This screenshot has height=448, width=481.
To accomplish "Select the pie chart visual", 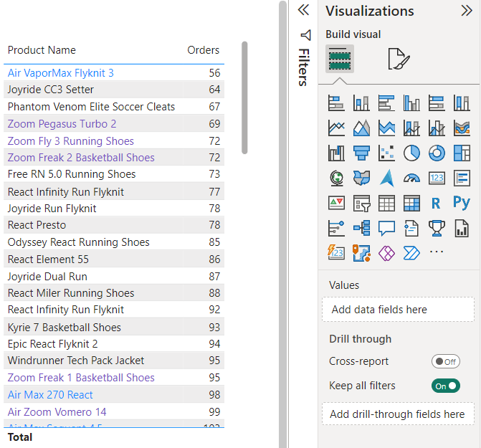I will pos(411,153).
